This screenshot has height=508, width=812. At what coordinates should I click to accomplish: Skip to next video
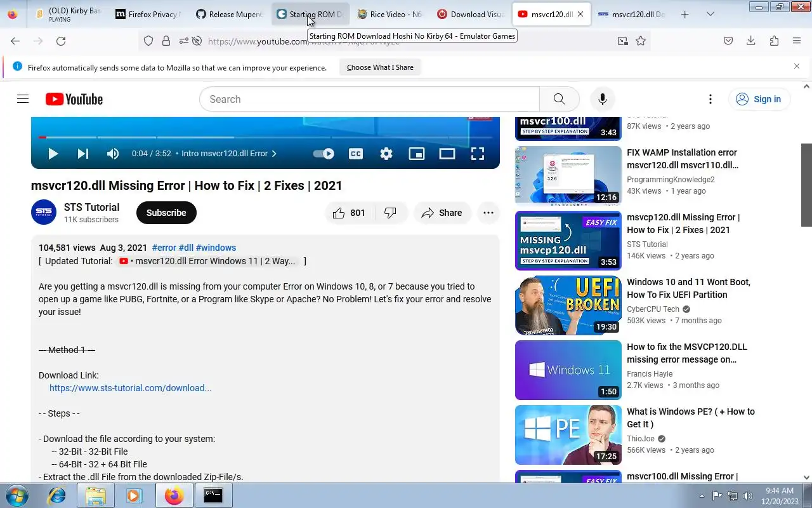coord(82,153)
